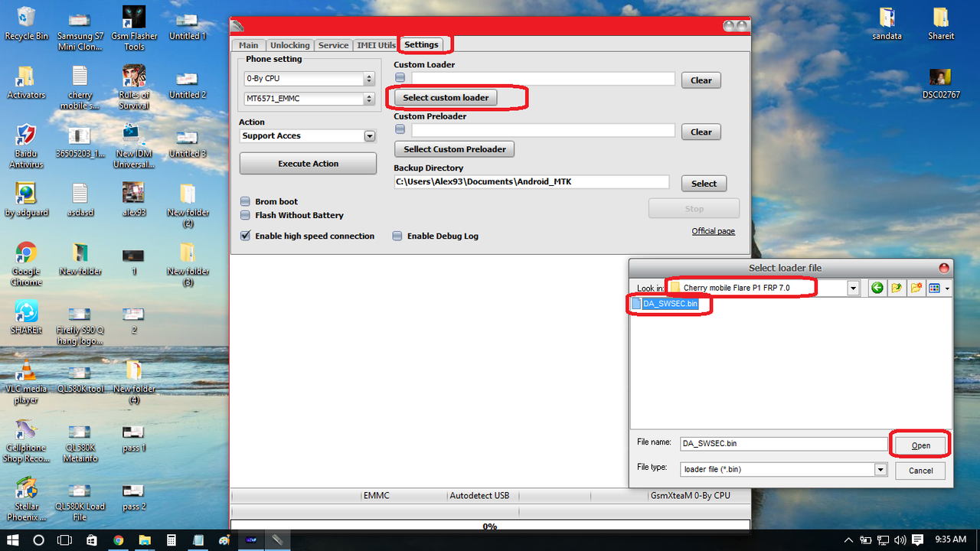Expand the 0-By CPU selector
Screen dimensions: 980x551
click(x=369, y=78)
